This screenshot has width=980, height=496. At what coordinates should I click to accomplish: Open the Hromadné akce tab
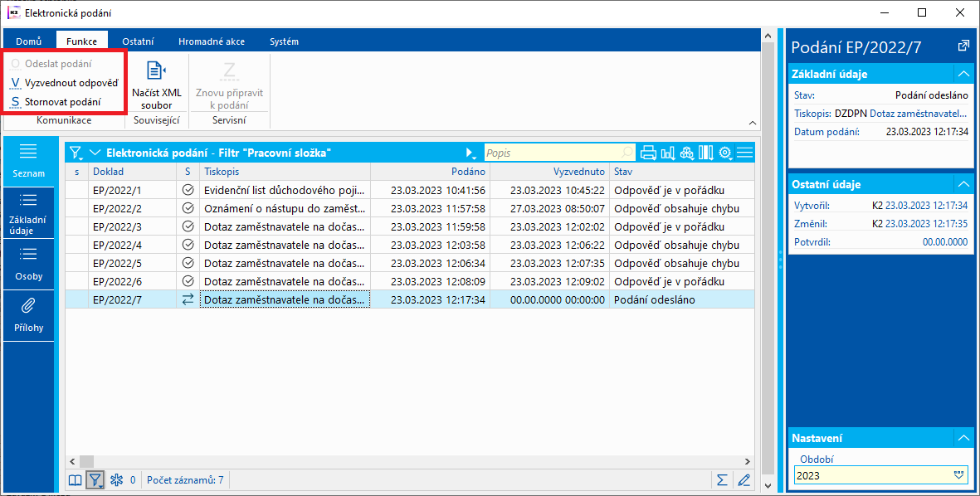pyautogui.click(x=212, y=41)
